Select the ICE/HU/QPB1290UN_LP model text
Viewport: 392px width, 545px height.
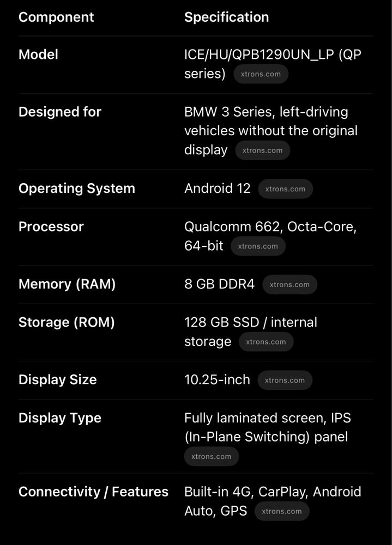pos(259,55)
